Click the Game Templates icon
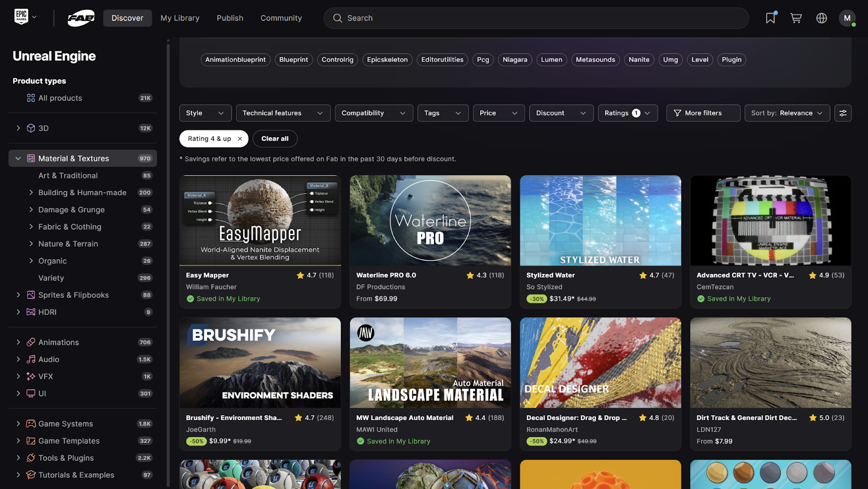Screen dimensions: 868x489 (x=31, y=441)
